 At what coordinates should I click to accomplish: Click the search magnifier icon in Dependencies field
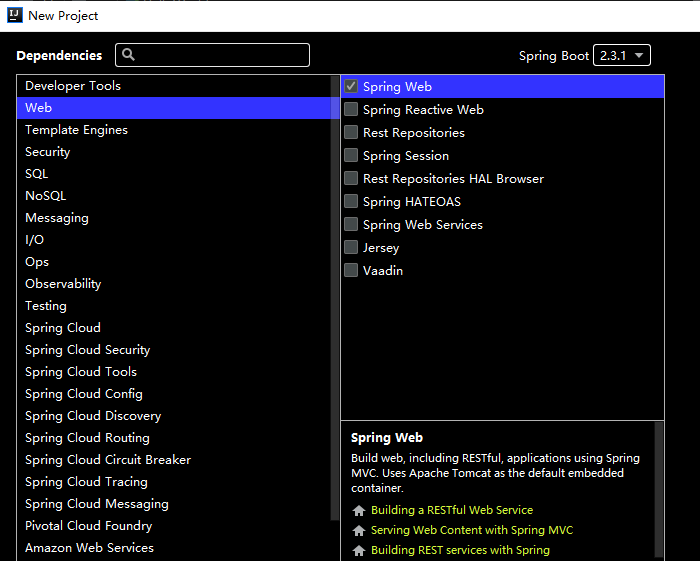pos(129,54)
